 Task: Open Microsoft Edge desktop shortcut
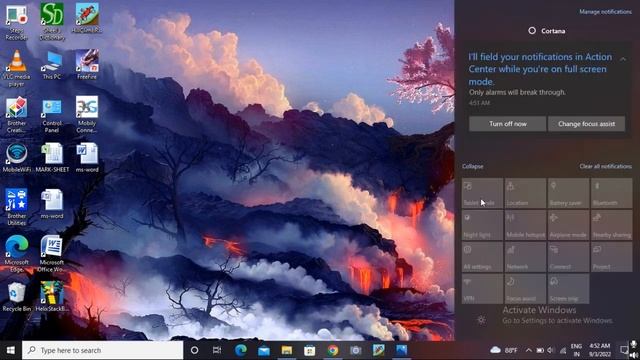coord(16,254)
